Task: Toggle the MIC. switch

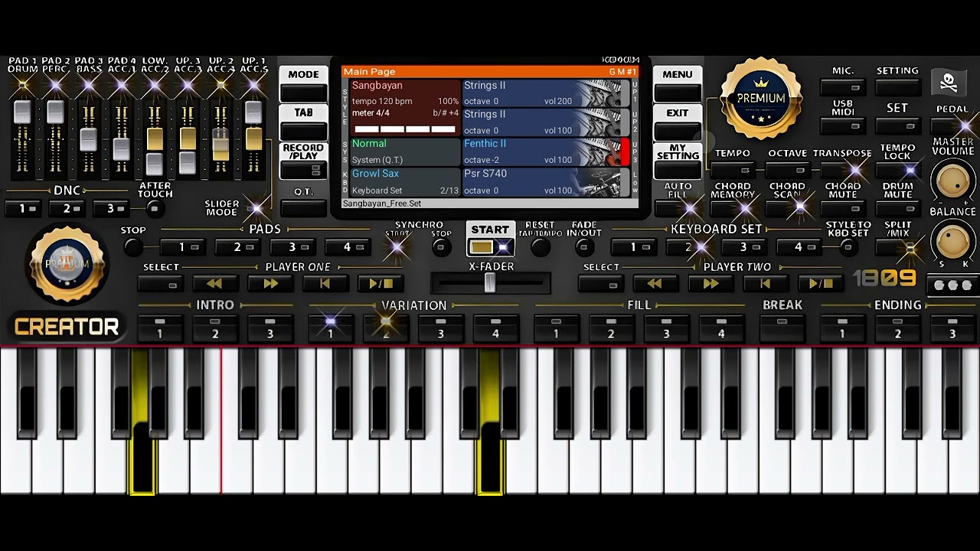Action: click(843, 88)
